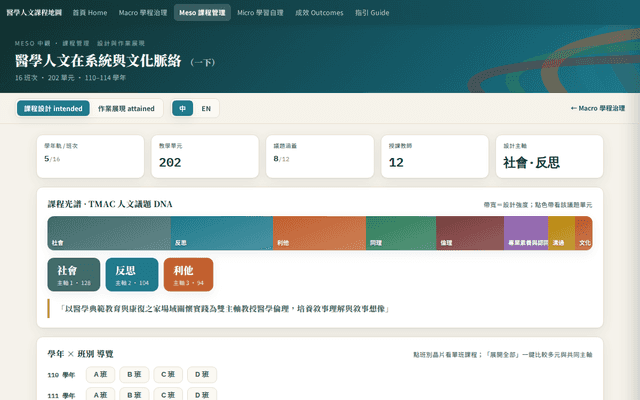Click the 學年軌/班次 5/16 stat card
This screenshot has height=400, width=640.
click(90, 157)
